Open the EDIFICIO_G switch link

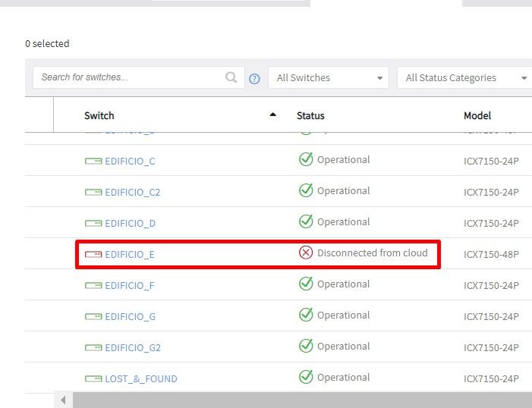pos(130,317)
